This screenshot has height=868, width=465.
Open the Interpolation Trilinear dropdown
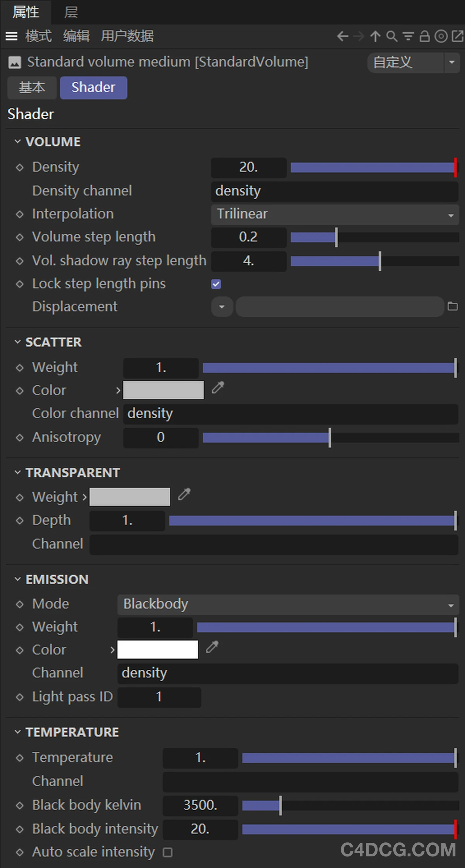335,214
